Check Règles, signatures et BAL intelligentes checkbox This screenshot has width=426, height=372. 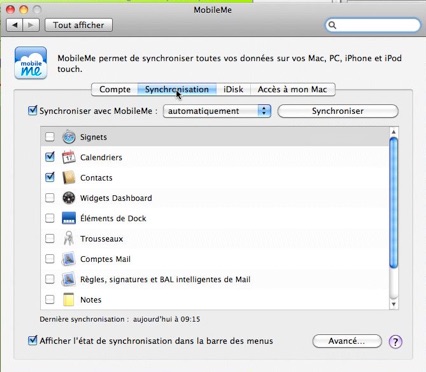click(50, 279)
